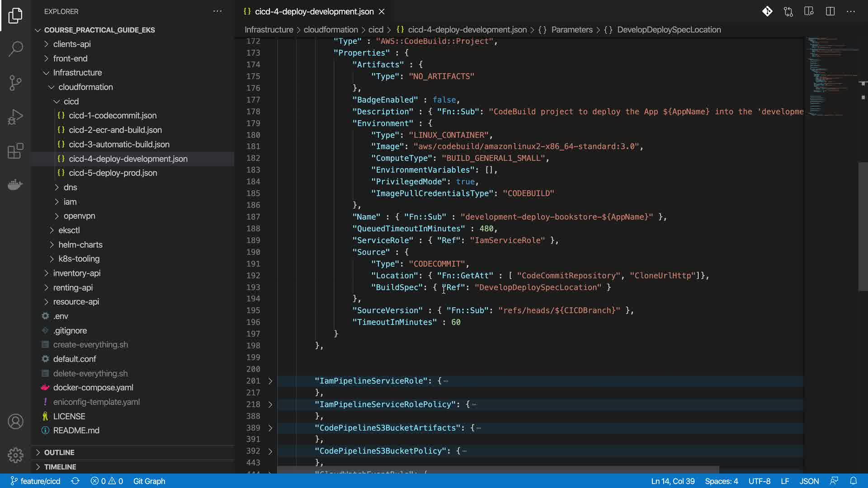
Task: Open the Search view in activity bar
Action: click(15, 49)
